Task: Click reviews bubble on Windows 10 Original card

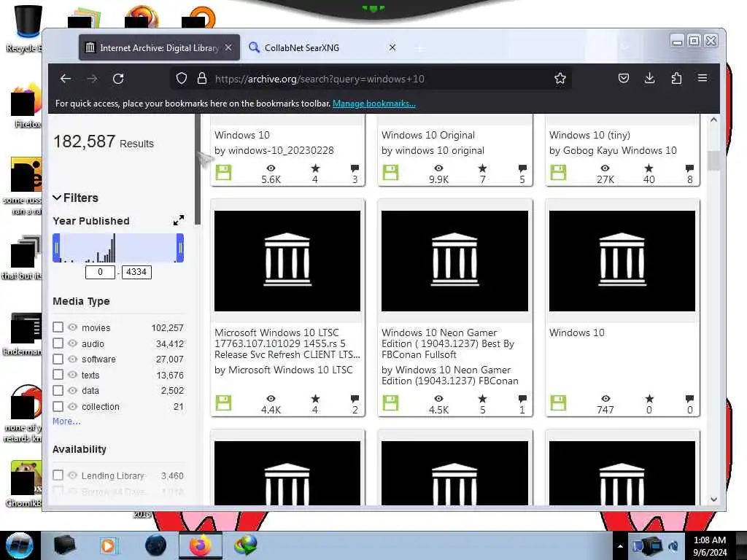Action: point(522,168)
